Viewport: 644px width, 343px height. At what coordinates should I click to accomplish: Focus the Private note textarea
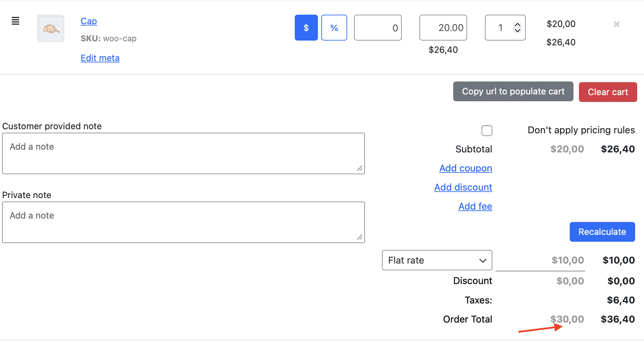pyautogui.click(x=183, y=222)
